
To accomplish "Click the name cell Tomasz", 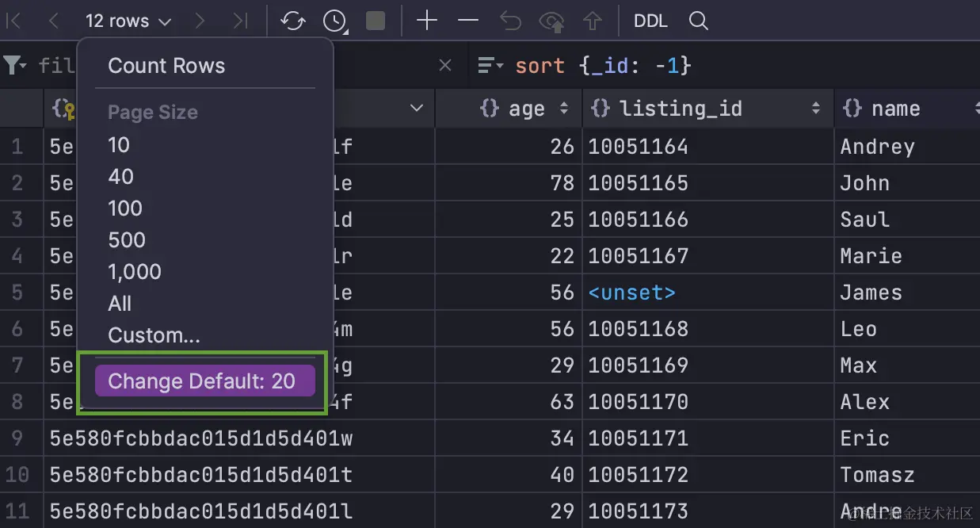I will tap(907, 475).
